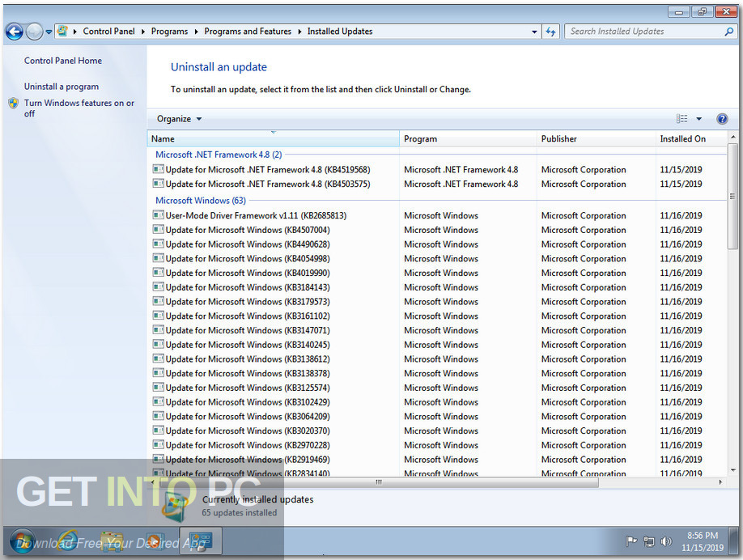
Task: Select Update for Microsoft Windows (KB3064209)
Action: (248, 417)
